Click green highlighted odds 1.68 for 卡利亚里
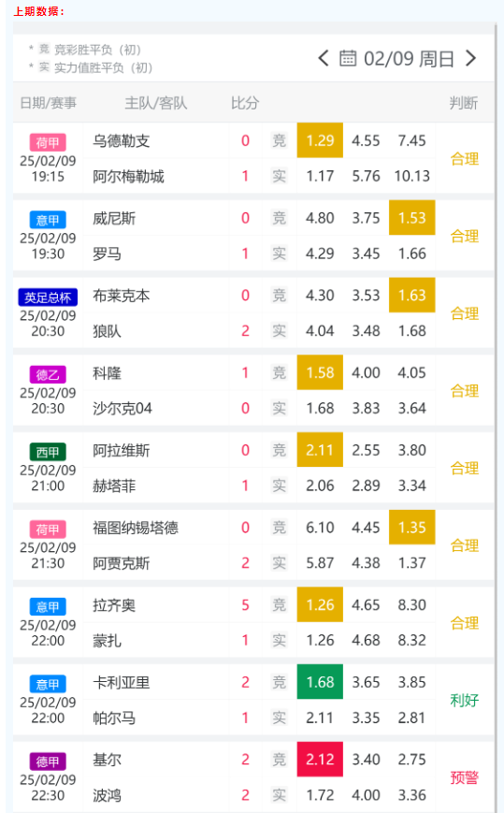The height and width of the screenshot is (813, 504). point(320,682)
